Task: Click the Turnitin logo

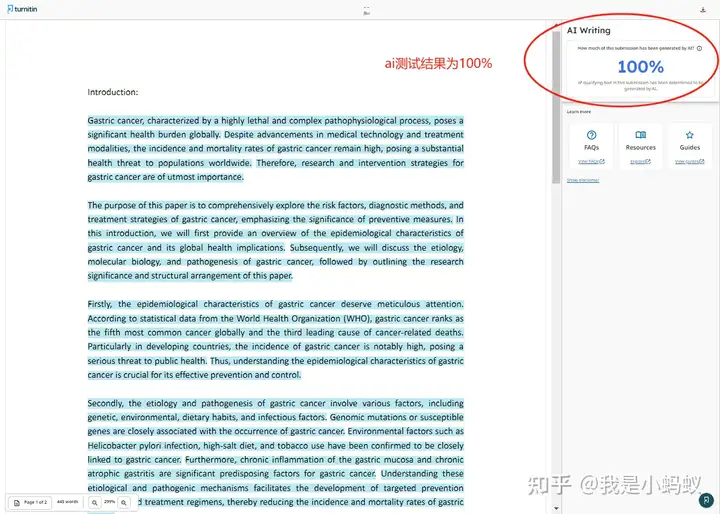Action: click(x=22, y=9)
